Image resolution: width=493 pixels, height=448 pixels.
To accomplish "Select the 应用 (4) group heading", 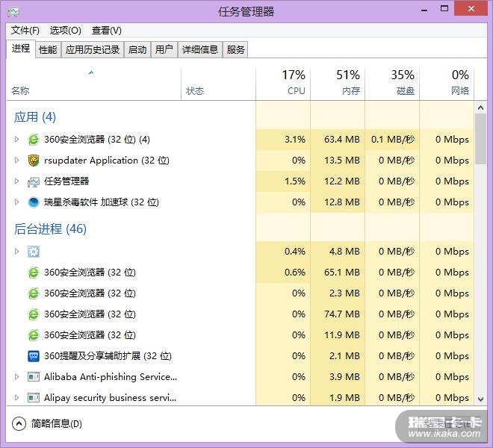I will [35, 117].
